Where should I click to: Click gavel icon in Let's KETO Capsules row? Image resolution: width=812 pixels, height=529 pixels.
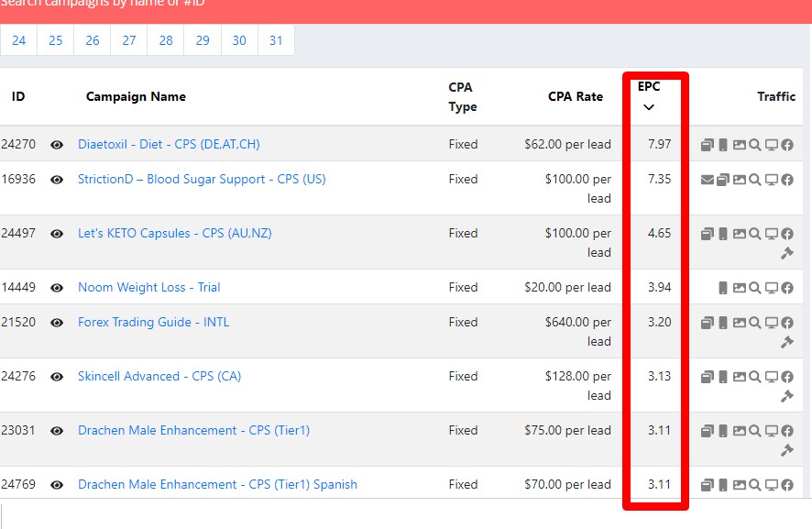787,253
